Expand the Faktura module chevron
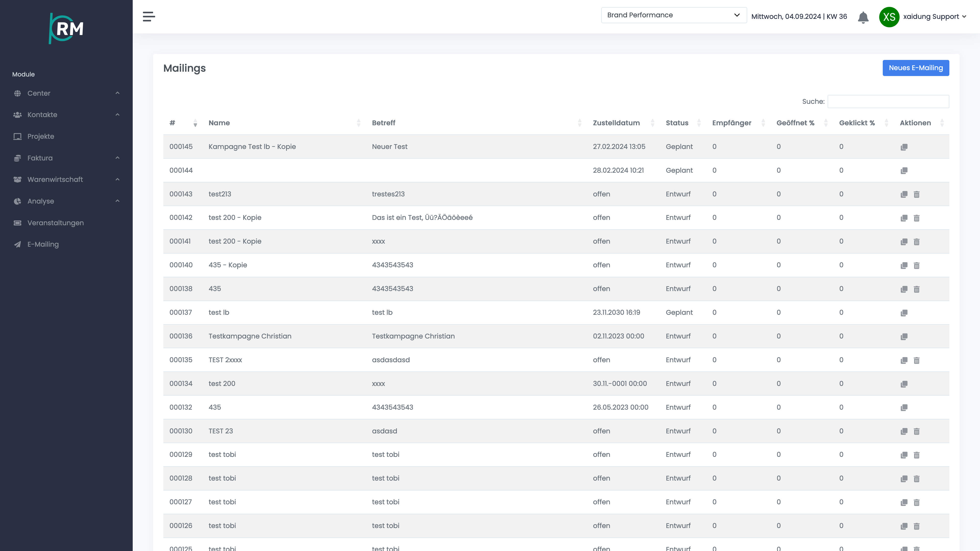The width and height of the screenshot is (980, 551). point(118,158)
